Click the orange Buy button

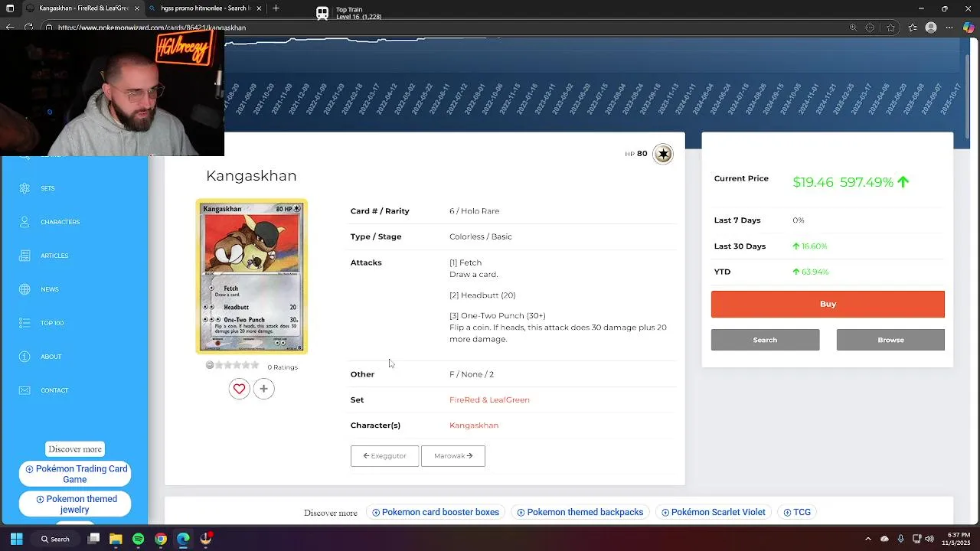pos(828,304)
